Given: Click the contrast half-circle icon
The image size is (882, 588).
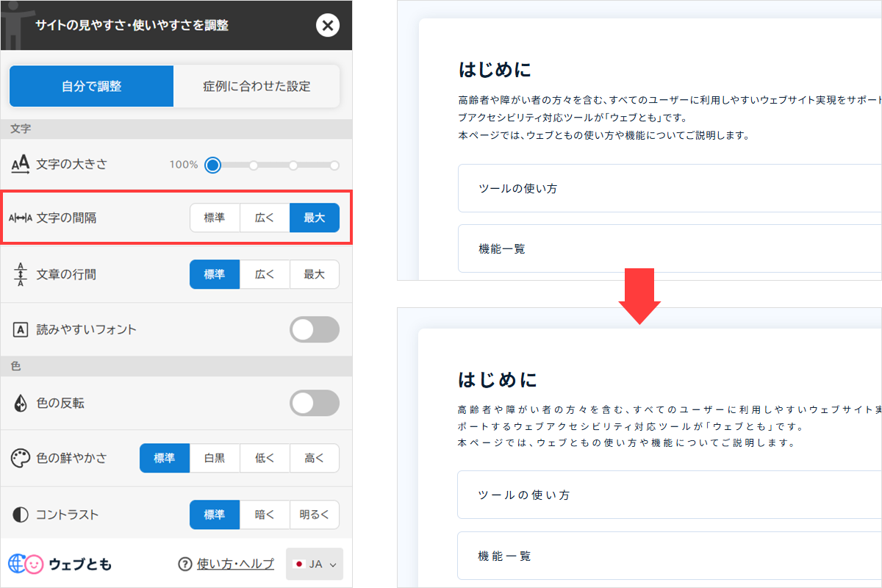Looking at the screenshot, I should point(21,514).
